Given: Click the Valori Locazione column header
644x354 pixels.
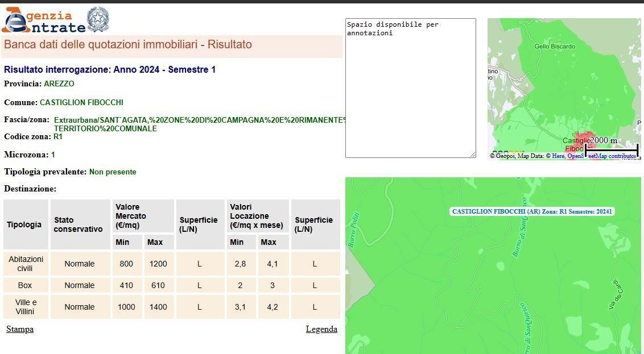Looking at the screenshot, I should 249,216.
